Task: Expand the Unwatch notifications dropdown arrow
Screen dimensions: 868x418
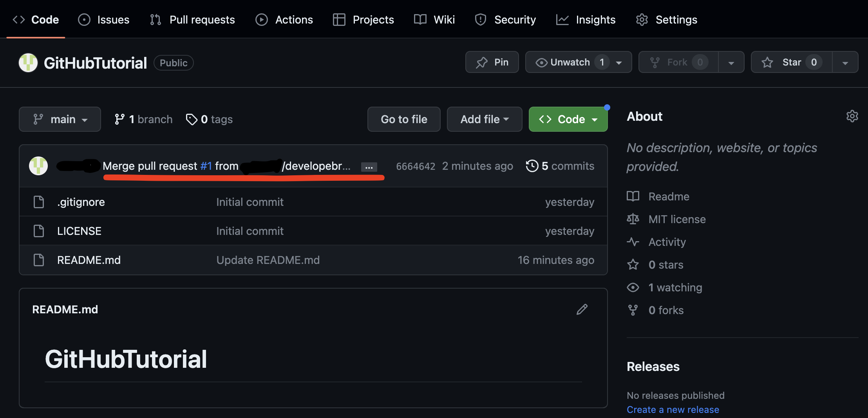Action: pyautogui.click(x=619, y=62)
